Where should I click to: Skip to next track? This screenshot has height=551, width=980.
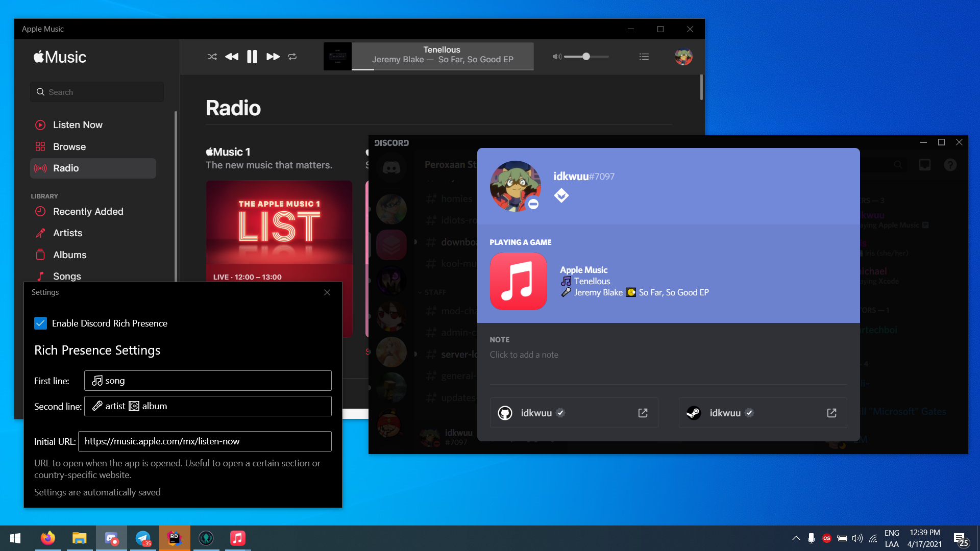(x=273, y=57)
